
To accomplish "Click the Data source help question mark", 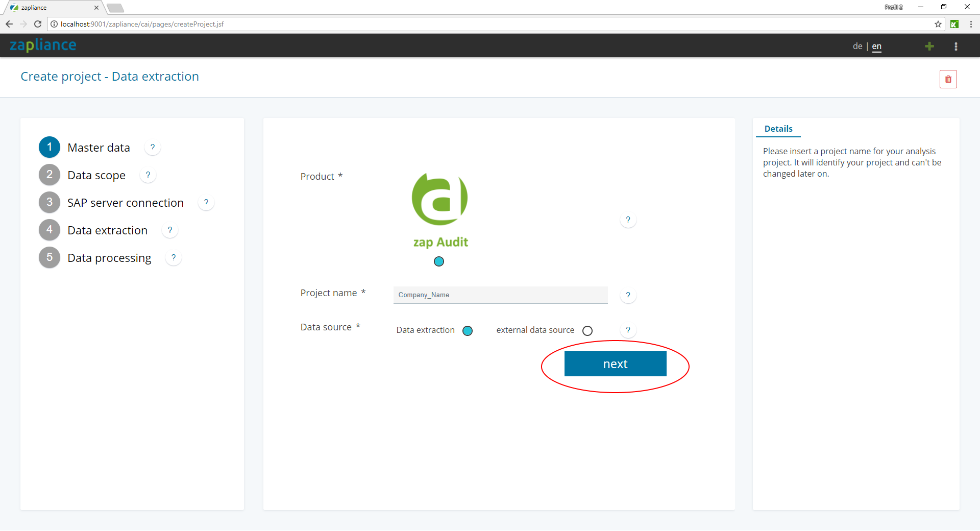I will click(628, 330).
